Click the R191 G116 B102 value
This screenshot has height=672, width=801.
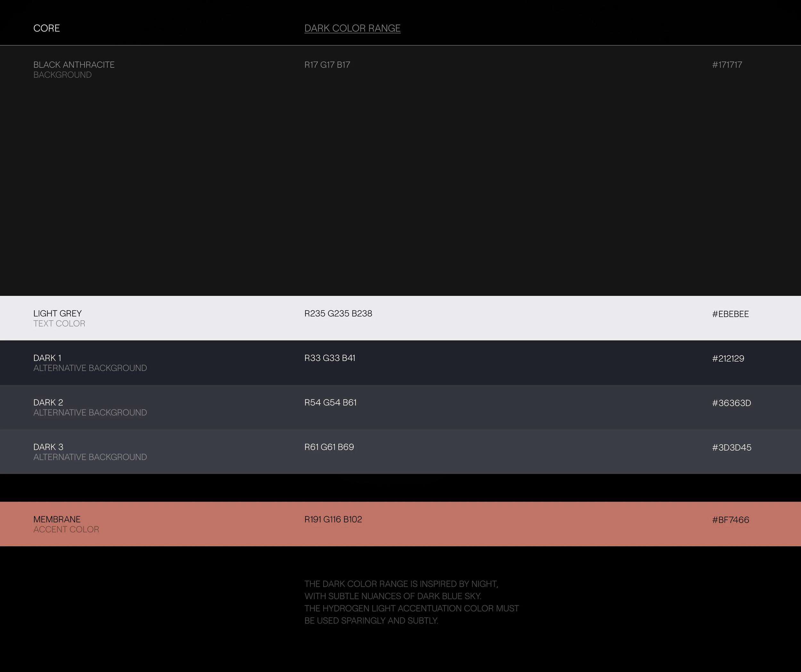tap(333, 520)
